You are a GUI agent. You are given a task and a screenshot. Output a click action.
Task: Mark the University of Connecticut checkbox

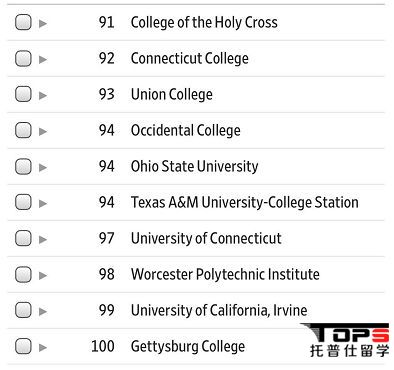(x=23, y=238)
